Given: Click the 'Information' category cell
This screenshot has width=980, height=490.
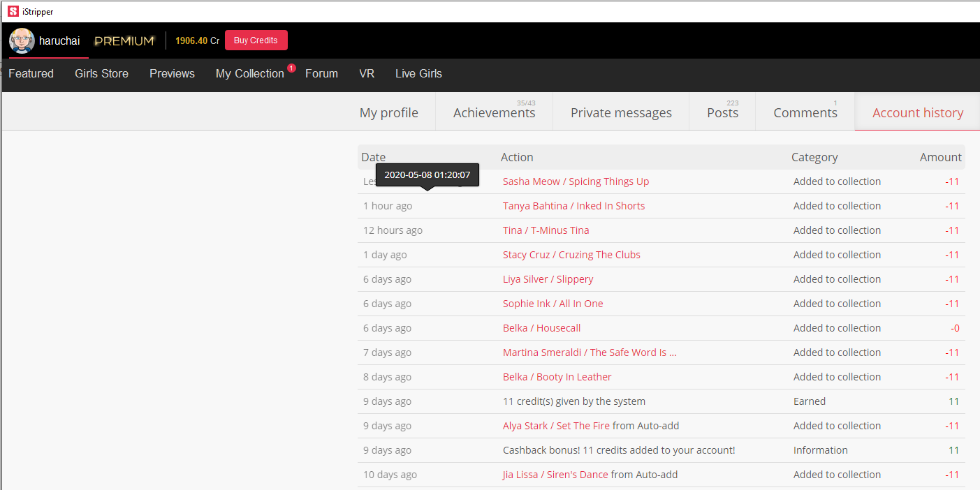Looking at the screenshot, I should [821, 450].
